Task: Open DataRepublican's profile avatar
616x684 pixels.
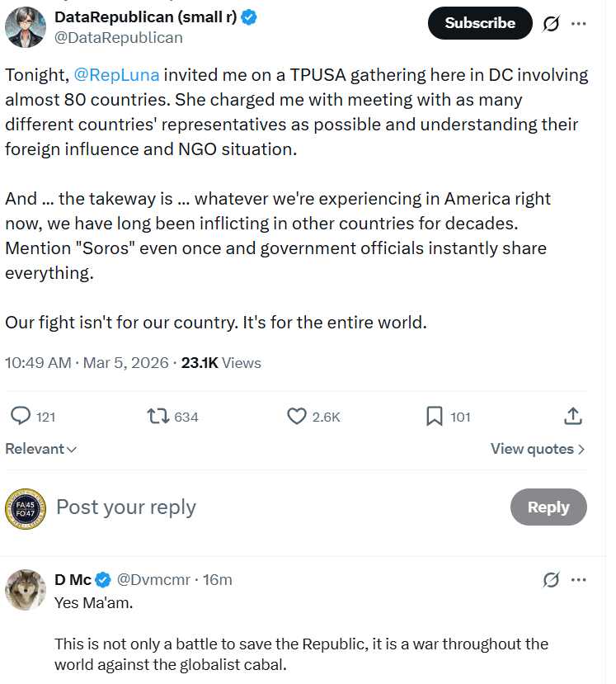Action: point(25,27)
